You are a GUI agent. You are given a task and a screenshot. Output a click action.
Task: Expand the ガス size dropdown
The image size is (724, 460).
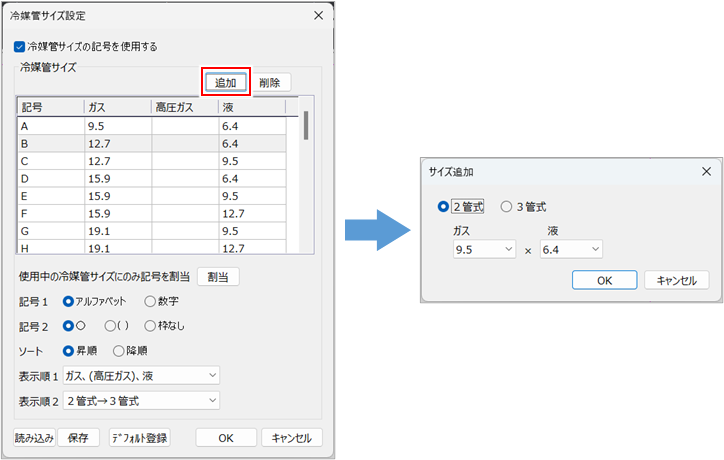click(484, 249)
